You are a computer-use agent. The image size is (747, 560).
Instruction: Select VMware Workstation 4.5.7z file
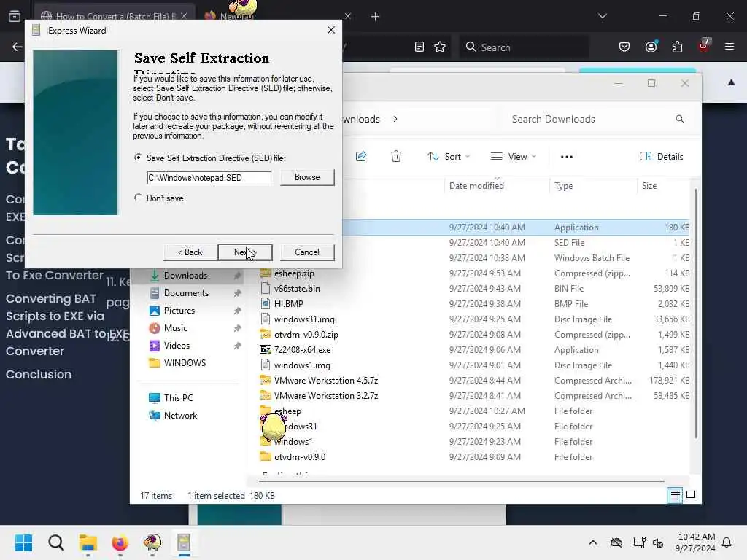pos(326,381)
